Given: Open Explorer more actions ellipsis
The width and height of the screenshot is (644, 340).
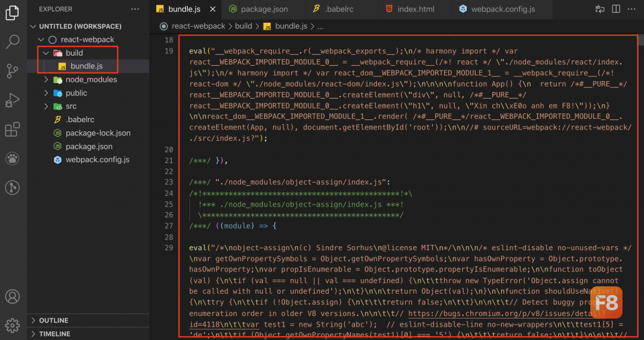Looking at the screenshot, I should tap(135, 9).
